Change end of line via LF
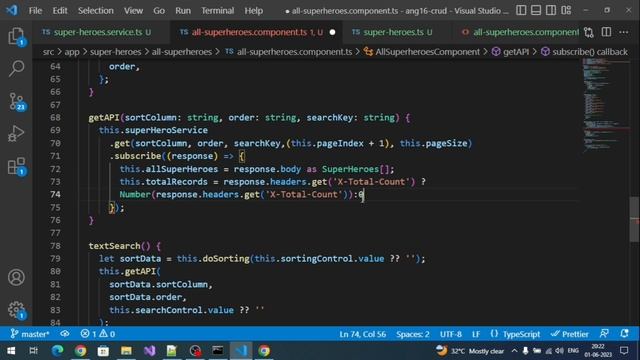Viewport: 640px width, 360px height. click(x=476, y=334)
